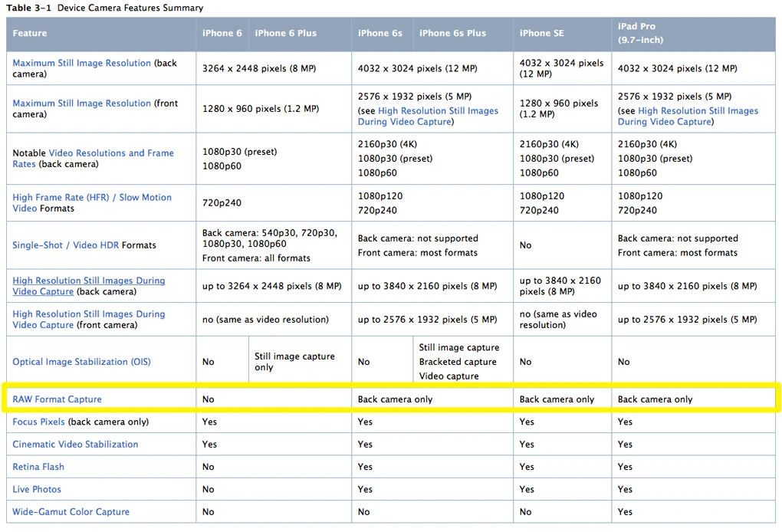Click the Feature column header
This screenshot has width=782, height=532.
(x=30, y=33)
